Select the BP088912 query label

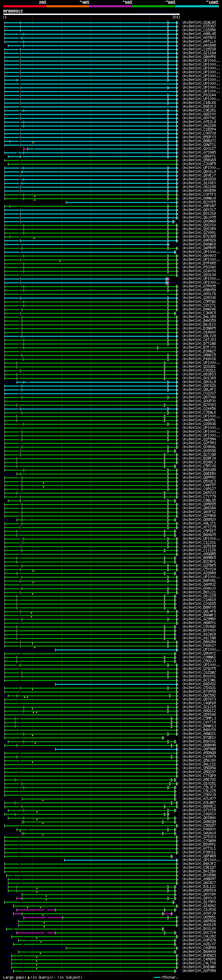(x=13, y=11)
